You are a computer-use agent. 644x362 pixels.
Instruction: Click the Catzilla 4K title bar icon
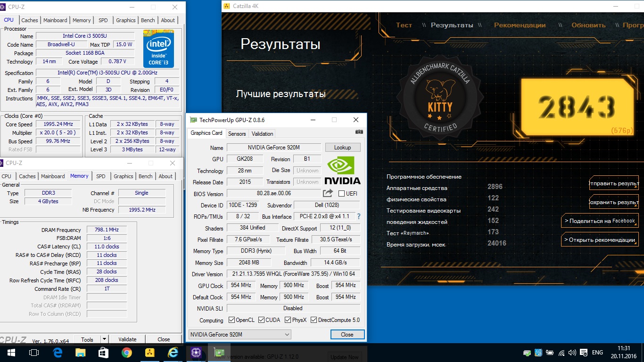[x=227, y=6]
